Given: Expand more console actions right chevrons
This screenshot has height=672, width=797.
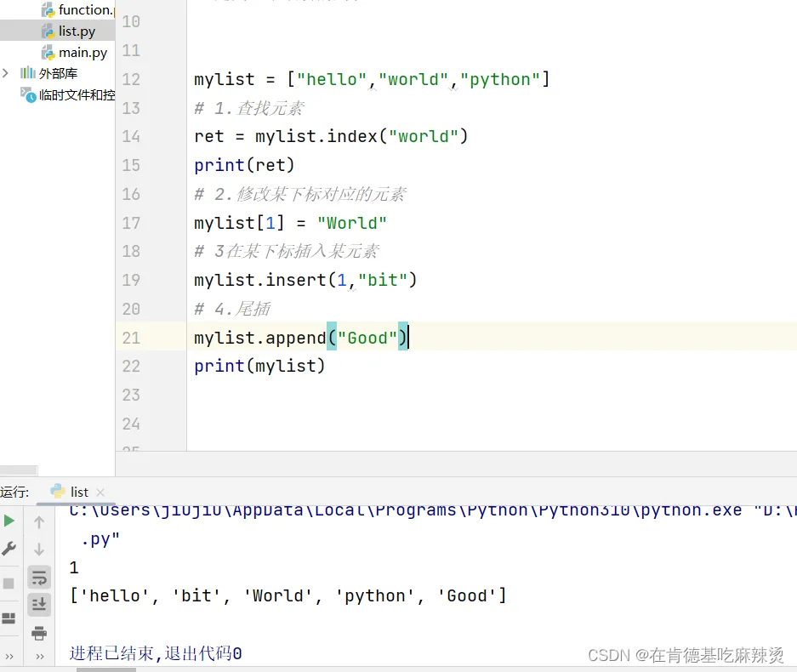Looking at the screenshot, I should (40, 656).
